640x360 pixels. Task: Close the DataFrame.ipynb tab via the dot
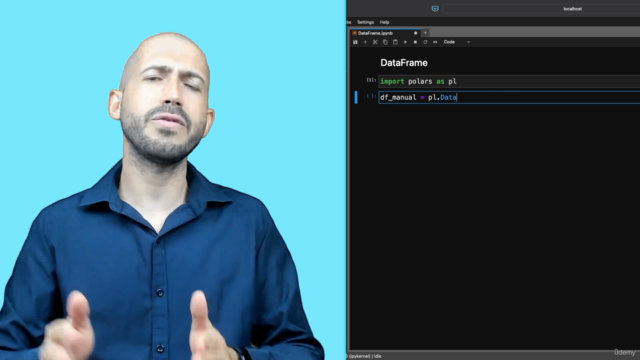(x=416, y=33)
